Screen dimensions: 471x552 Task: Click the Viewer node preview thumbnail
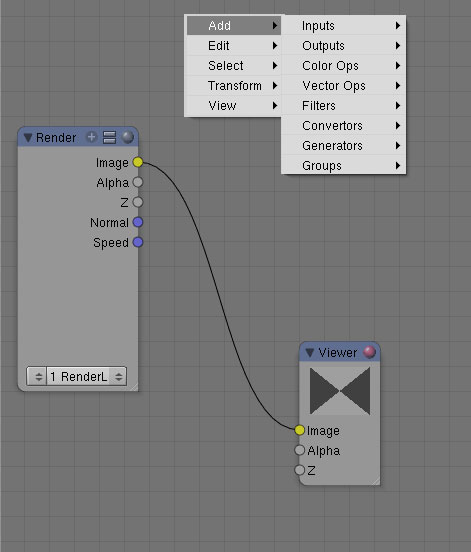pyautogui.click(x=340, y=391)
